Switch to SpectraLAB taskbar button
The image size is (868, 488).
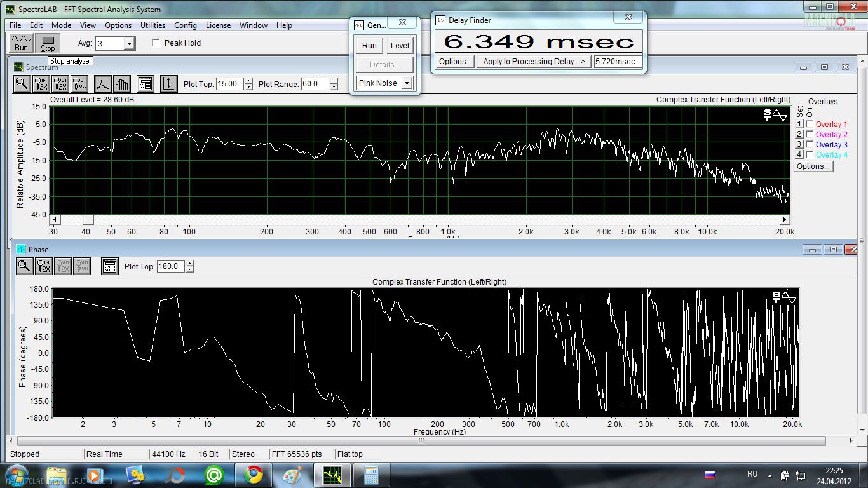pos(332,475)
